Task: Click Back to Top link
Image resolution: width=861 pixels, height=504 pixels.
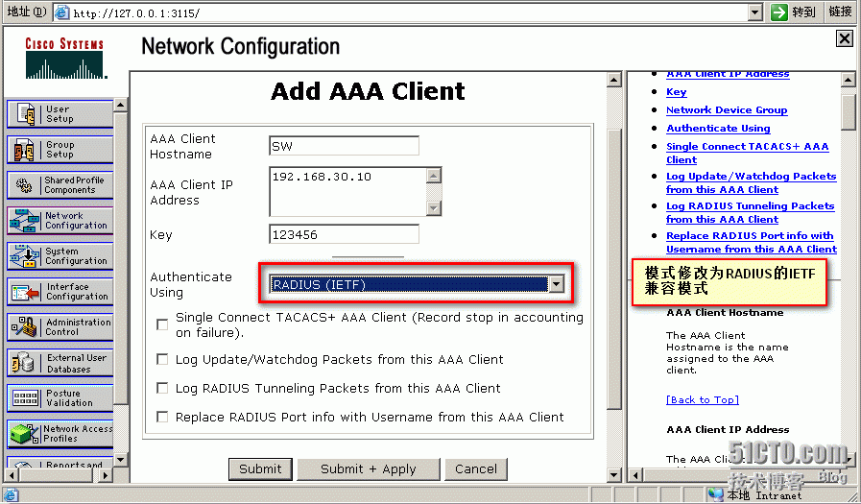Action: tap(703, 399)
